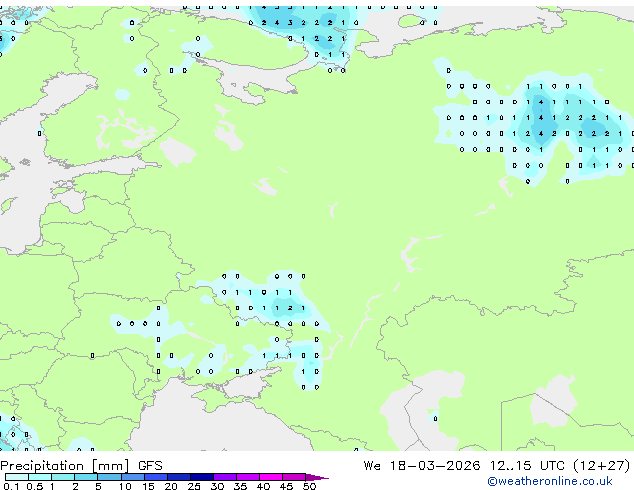Image resolution: width=634 pixels, height=490 pixels.
Task: Pick the 0.5–1 mm legend color swatch
Action: (x=40, y=477)
